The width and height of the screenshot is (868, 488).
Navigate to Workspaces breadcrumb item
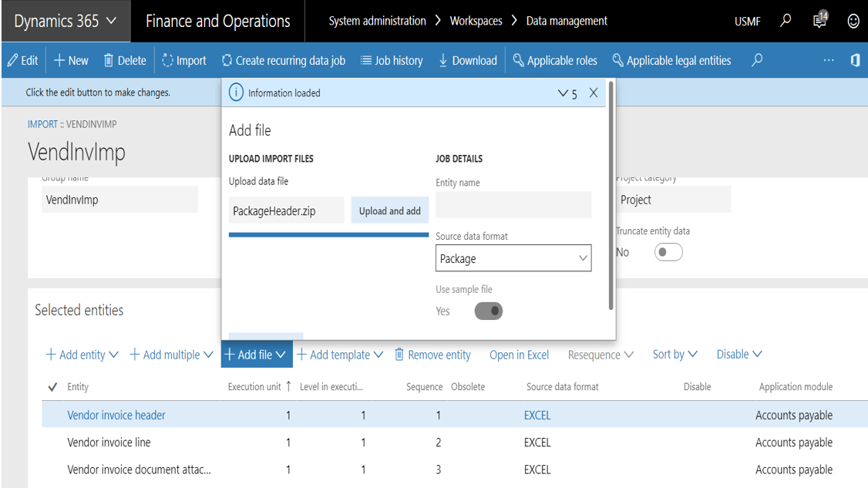pyautogui.click(x=476, y=21)
